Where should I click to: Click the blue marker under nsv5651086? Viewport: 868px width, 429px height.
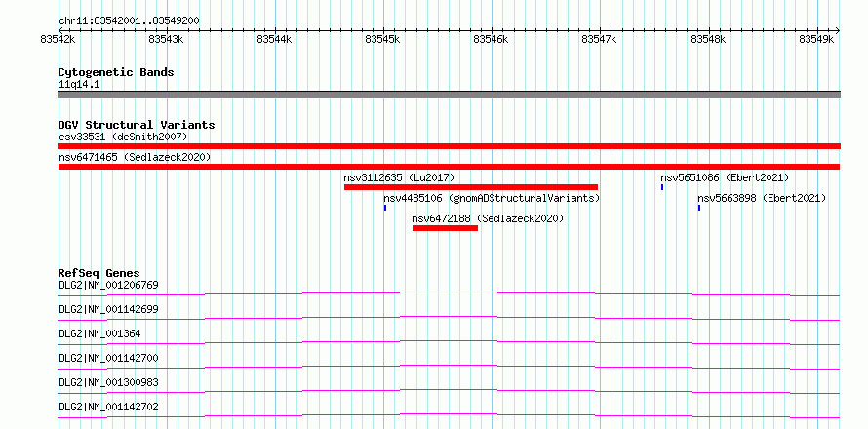[x=662, y=187]
